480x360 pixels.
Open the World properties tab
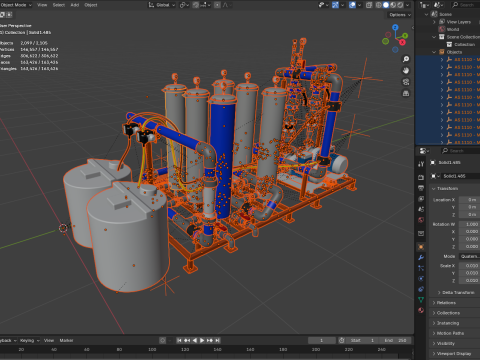coord(421,220)
